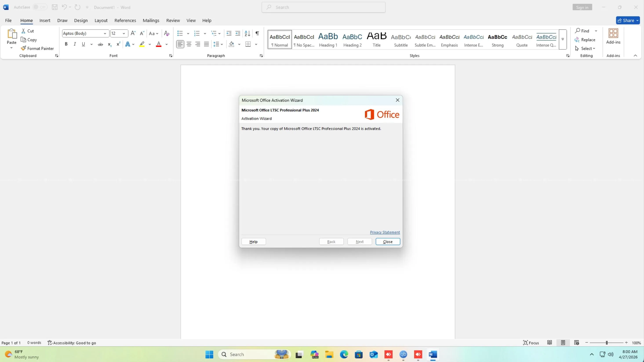Viewport: 644px width, 362px height.
Task: Toggle Italic formatting in Font group
Action: click(75, 44)
